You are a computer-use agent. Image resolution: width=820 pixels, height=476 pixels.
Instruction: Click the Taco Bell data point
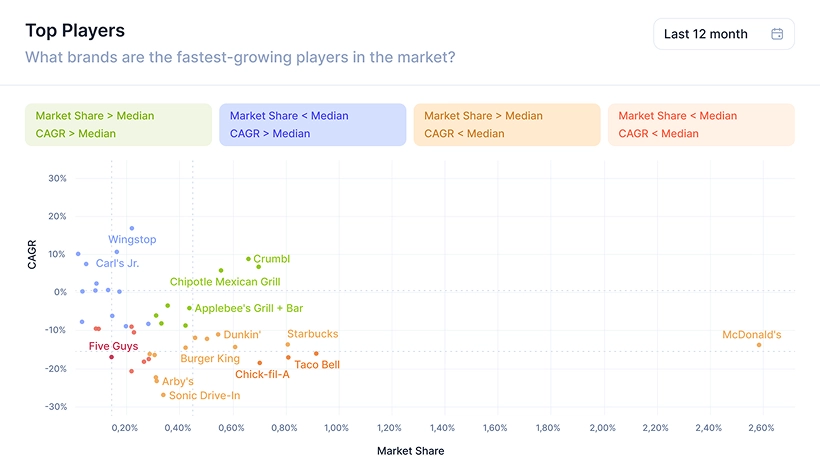pos(316,353)
